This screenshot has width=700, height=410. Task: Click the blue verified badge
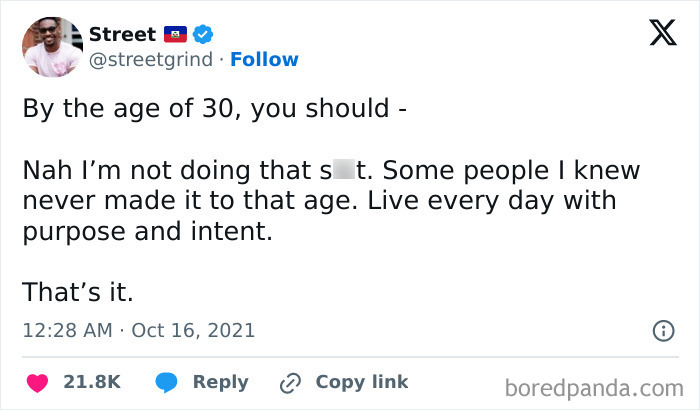(x=204, y=35)
